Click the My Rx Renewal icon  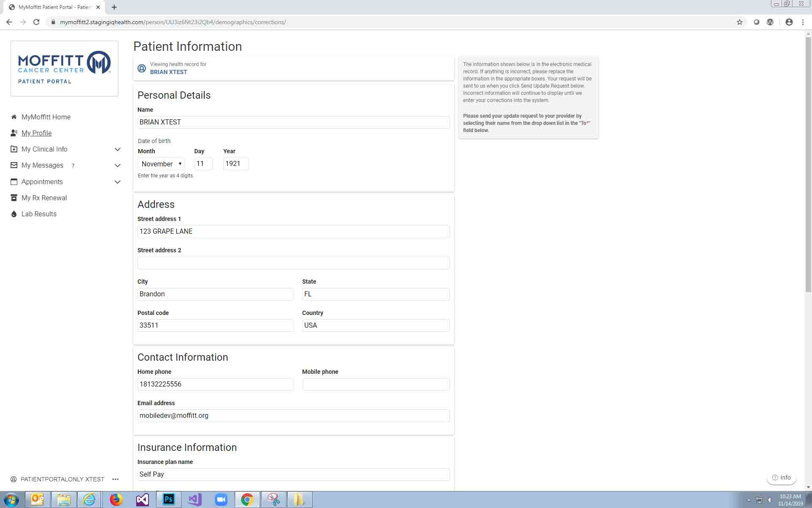[x=14, y=198]
